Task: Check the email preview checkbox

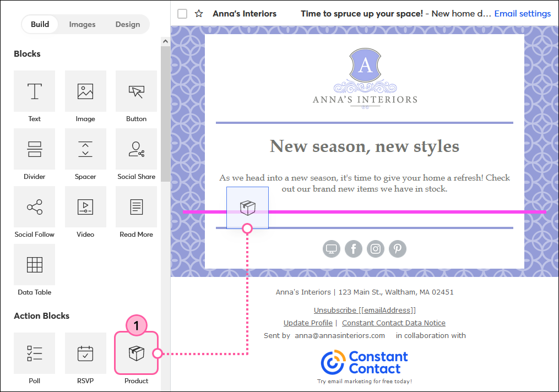Action: click(182, 14)
